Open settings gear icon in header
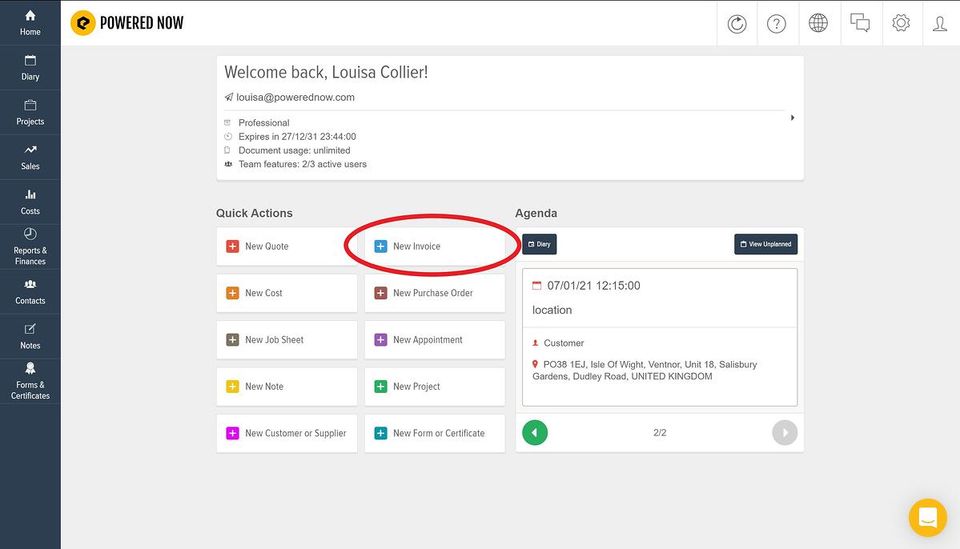The height and width of the screenshot is (549, 960). click(x=901, y=23)
